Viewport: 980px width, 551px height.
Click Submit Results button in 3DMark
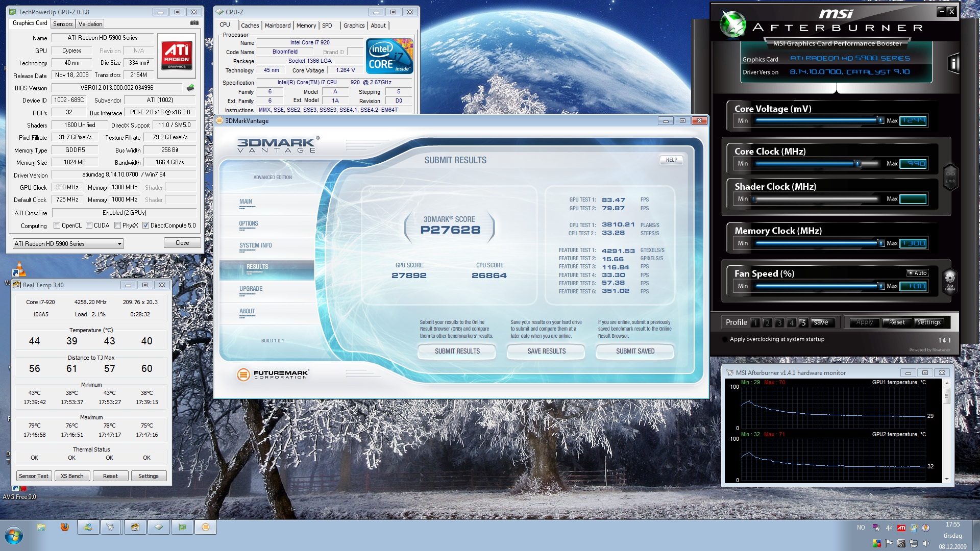[x=457, y=352]
